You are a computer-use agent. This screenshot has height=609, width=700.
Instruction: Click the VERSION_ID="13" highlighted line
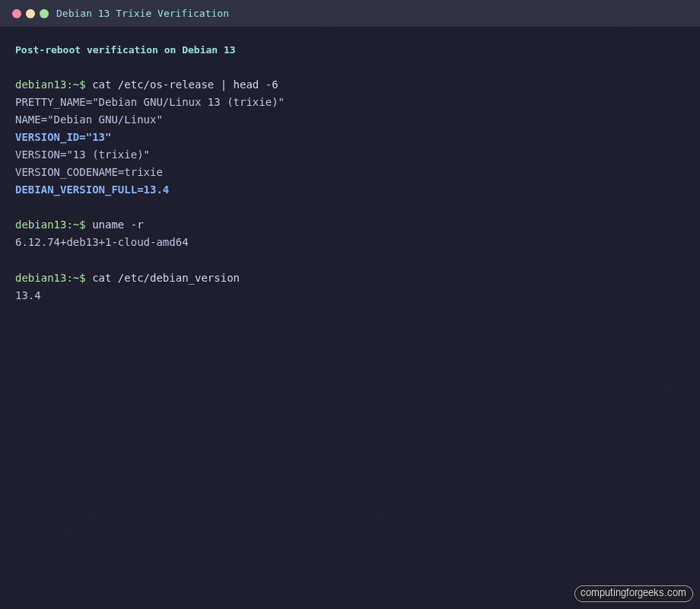coord(63,137)
